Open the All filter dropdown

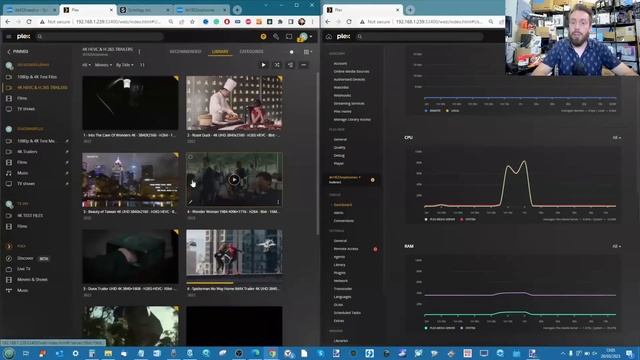pos(86,65)
